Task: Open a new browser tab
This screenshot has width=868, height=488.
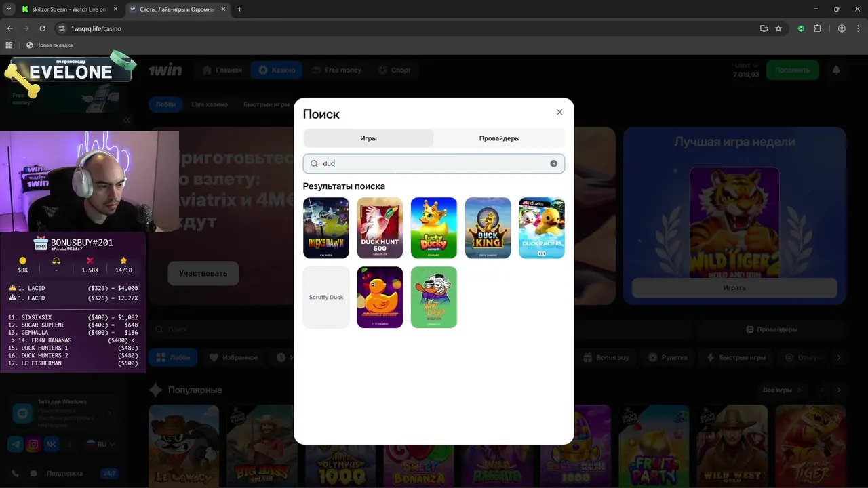Action: 239,9
